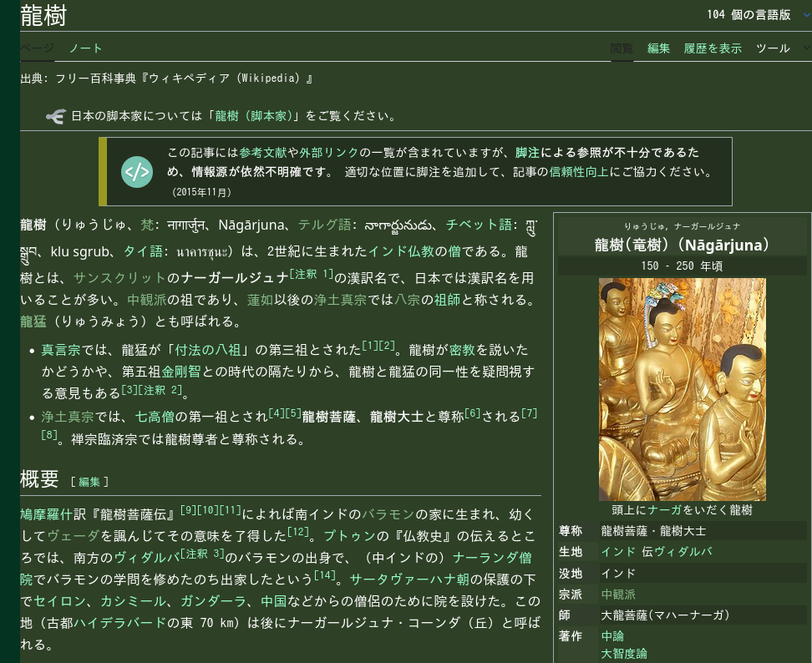Open the 祖師 link
Viewport: 812px width, 663px height.
click(447, 300)
